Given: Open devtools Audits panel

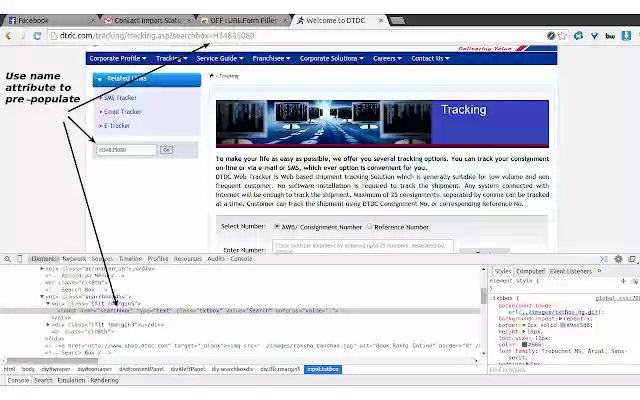Looking at the screenshot, I should pos(216,259).
